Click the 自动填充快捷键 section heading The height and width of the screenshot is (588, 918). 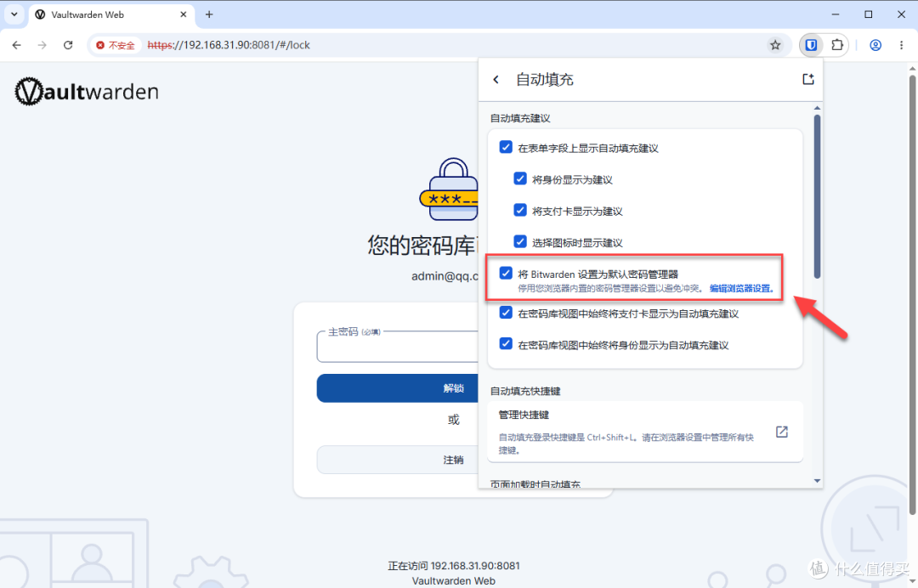click(525, 391)
